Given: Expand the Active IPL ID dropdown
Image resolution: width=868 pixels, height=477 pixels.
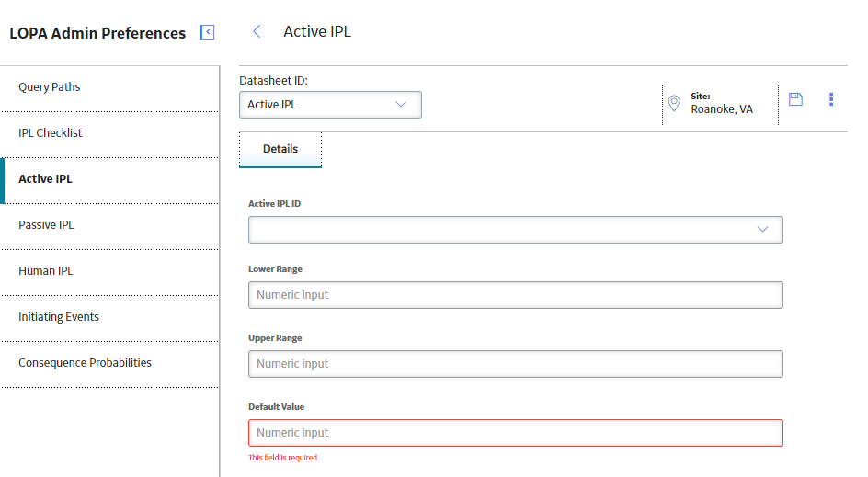Looking at the screenshot, I should click(x=515, y=230).
